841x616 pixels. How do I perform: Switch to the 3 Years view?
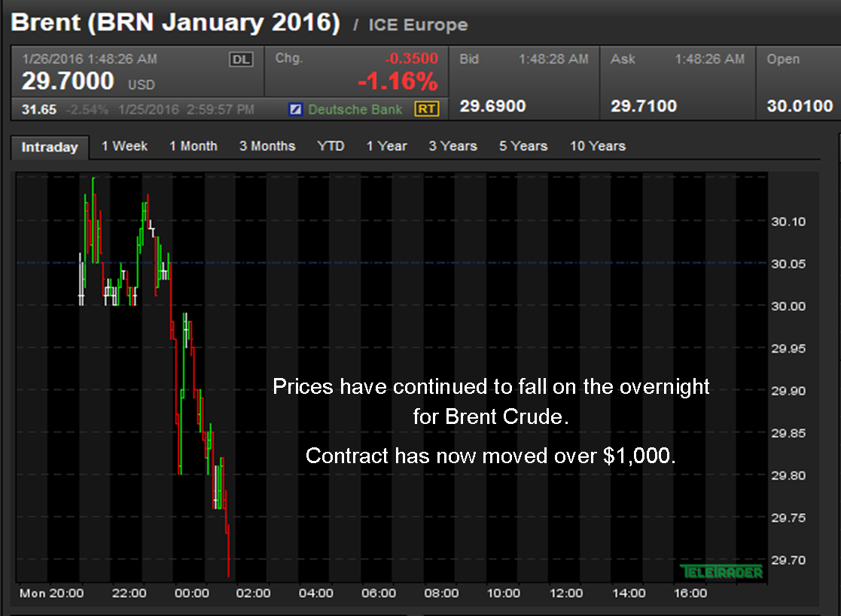click(452, 146)
